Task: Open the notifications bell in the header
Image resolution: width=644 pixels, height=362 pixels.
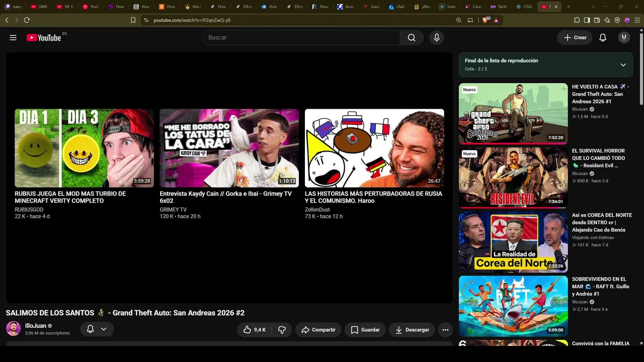Action: pyautogui.click(x=603, y=38)
